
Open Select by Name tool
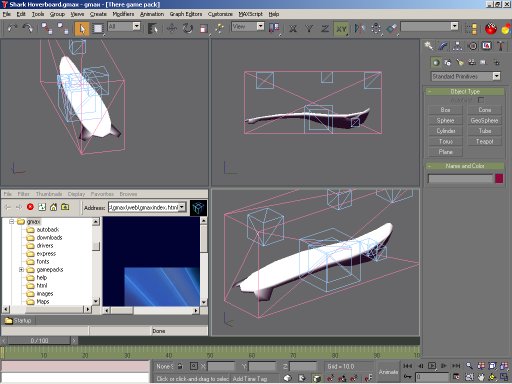click(x=153, y=29)
